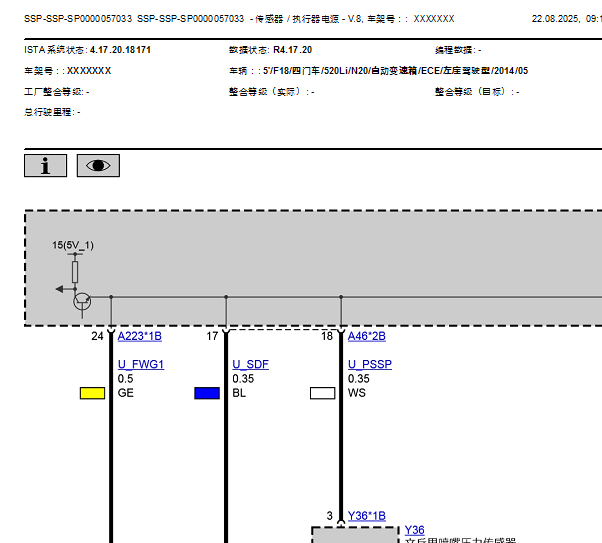Open the A223*1B connector link
The height and width of the screenshot is (543, 602).
[x=139, y=336]
